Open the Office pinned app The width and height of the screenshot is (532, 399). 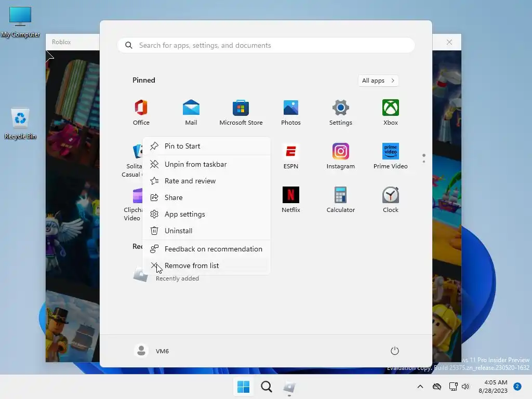coord(141,113)
